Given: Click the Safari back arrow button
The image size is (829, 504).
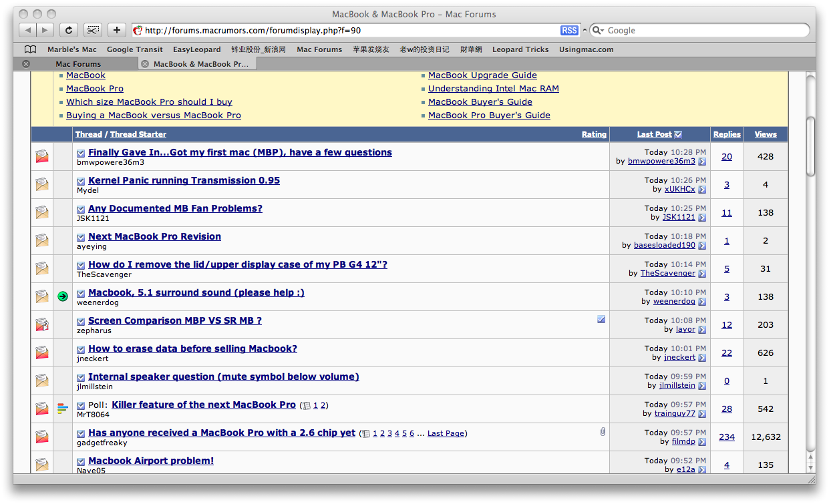Looking at the screenshot, I should [28, 30].
